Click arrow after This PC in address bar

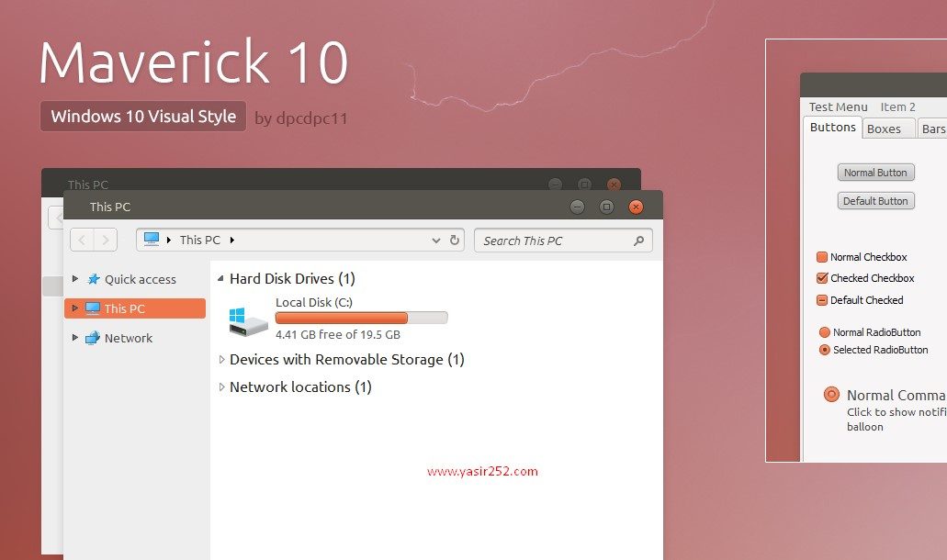point(231,241)
